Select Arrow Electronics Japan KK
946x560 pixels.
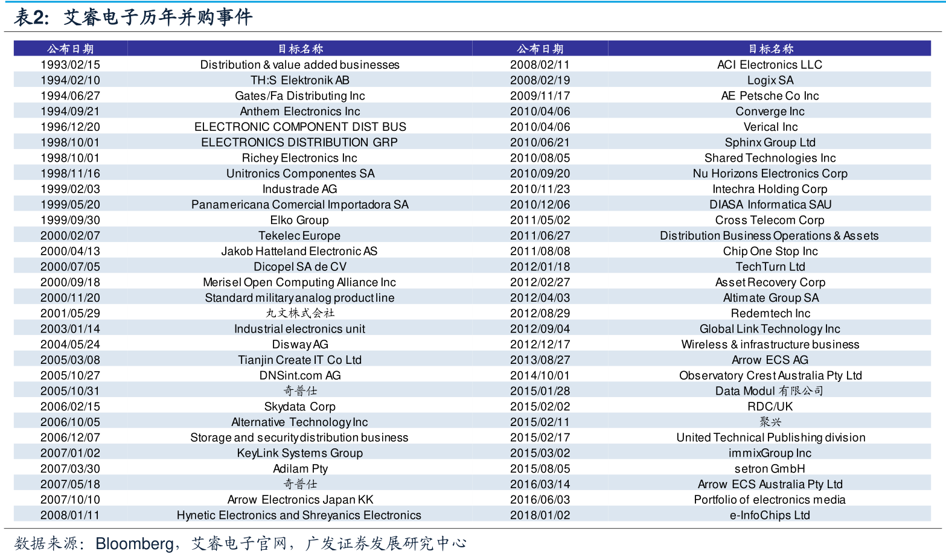tap(300, 500)
